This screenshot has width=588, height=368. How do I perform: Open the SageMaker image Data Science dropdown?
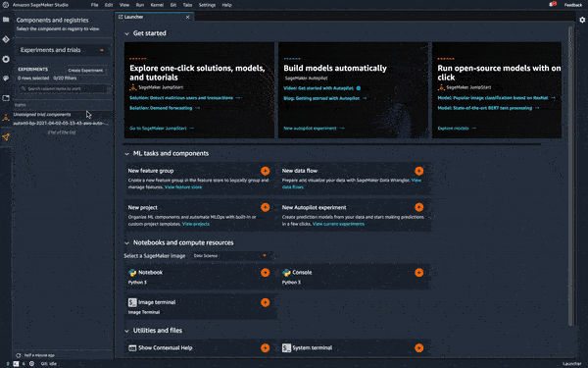[x=230, y=256]
